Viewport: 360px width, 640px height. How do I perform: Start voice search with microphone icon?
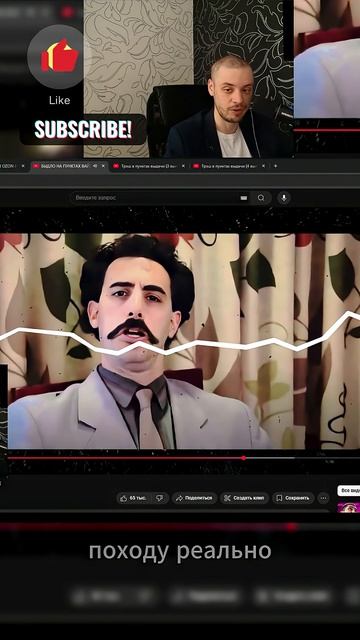[x=284, y=198]
